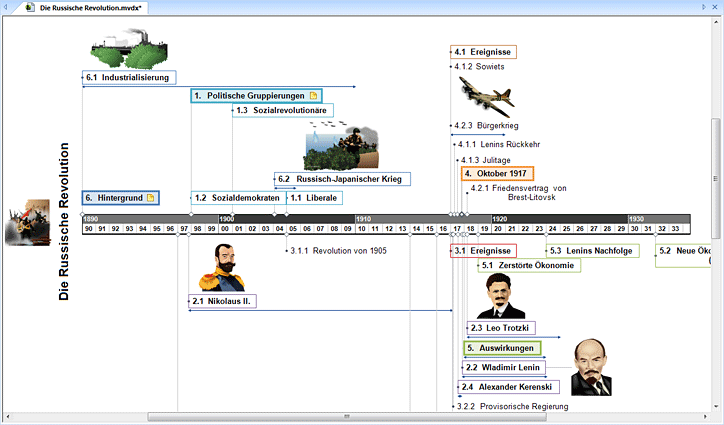Select the red 3.1 Ereignisse branch

(x=483, y=251)
